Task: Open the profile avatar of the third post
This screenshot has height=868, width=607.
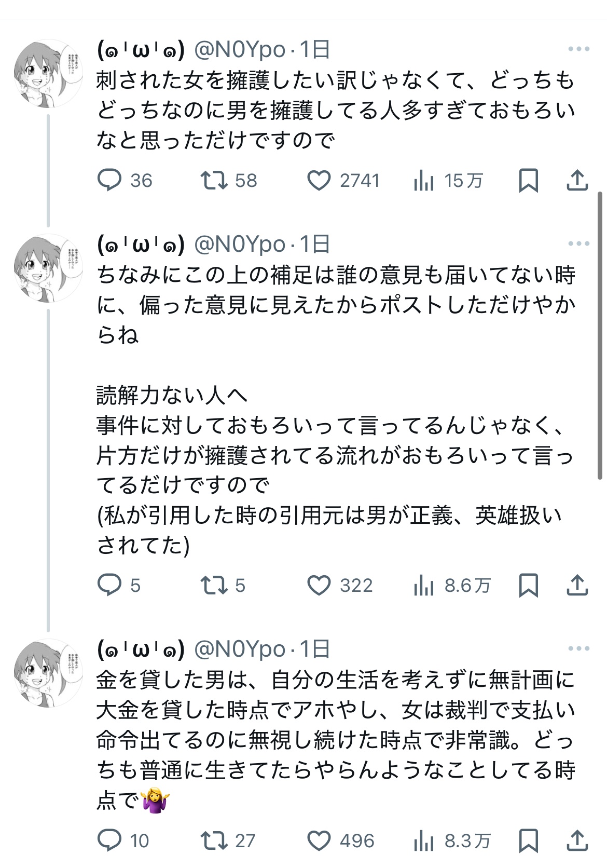Action: click(x=48, y=673)
